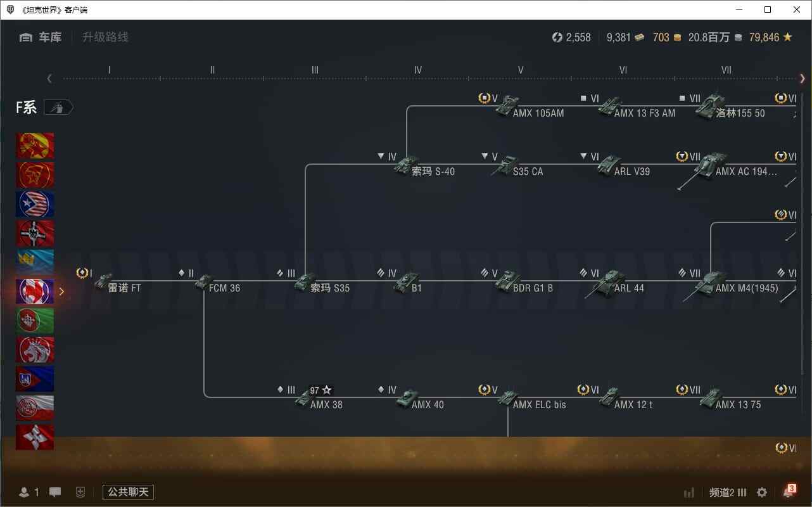Go back to the 车库 garage

click(41, 37)
